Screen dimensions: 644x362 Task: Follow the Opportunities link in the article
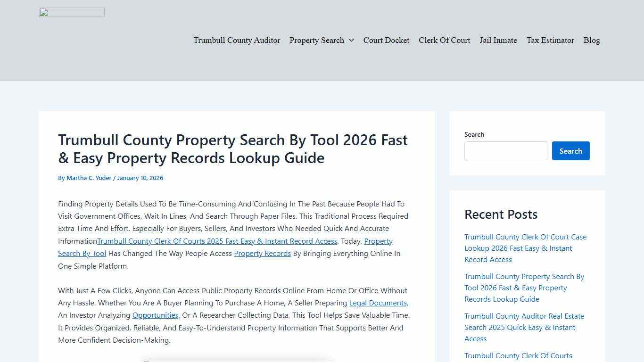(156, 315)
